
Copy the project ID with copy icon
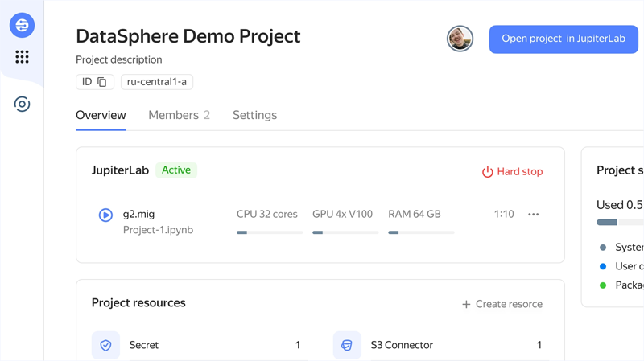(x=101, y=82)
